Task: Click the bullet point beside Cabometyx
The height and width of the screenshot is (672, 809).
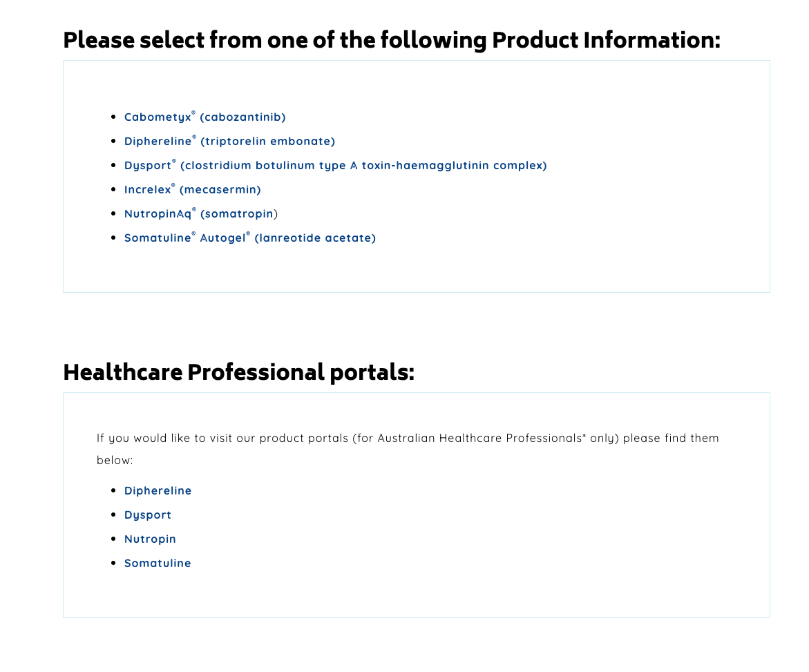Action: tap(113, 117)
